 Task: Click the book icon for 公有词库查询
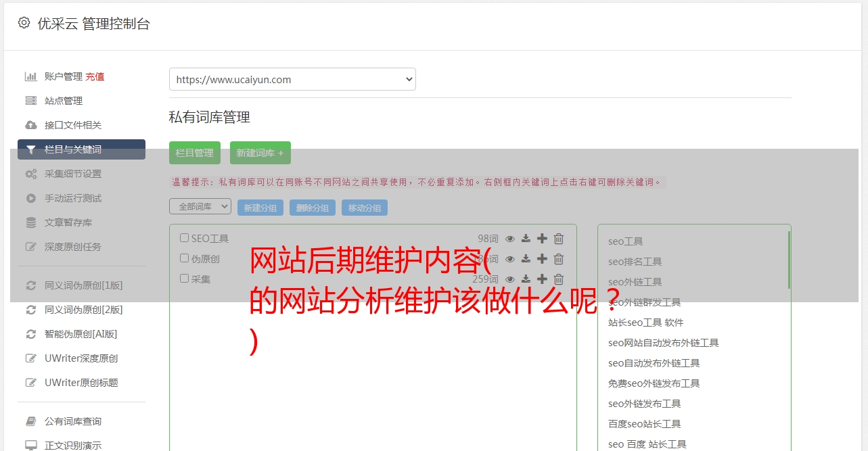[x=30, y=421]
